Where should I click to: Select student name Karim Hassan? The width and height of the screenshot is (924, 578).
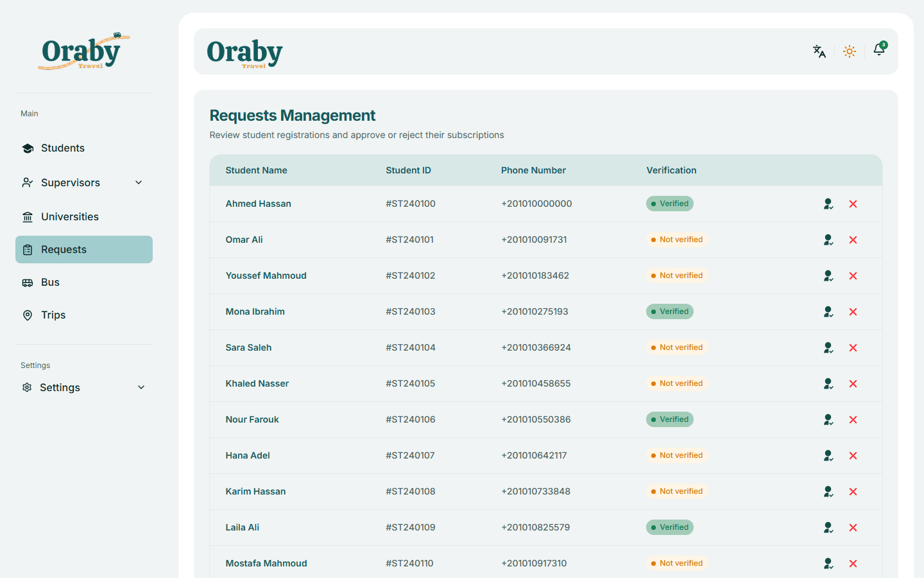(255, 491)
